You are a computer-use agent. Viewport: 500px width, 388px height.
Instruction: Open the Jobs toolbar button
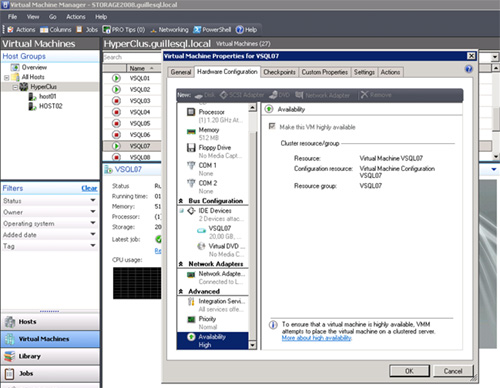(87, 30)
